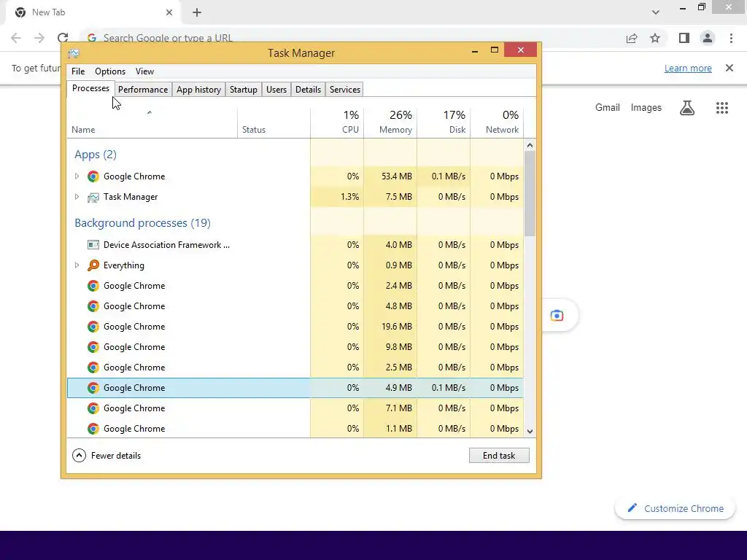Click the highlighted Google Chrome 4.9 MB row

(295, 388)
